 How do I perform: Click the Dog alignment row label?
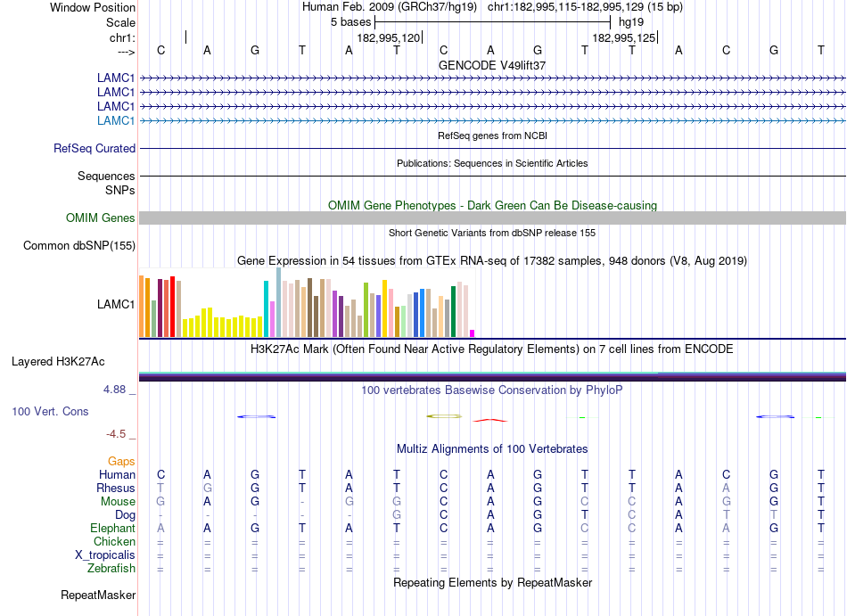(125, 515)
